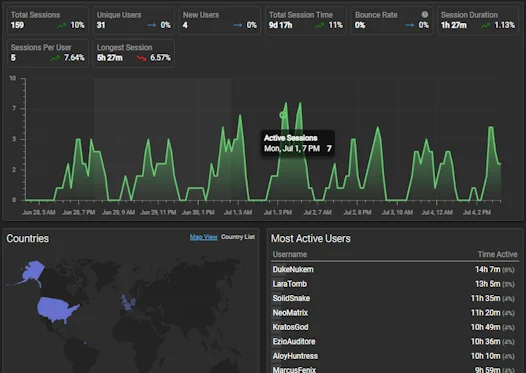Screen dimensions: 526x373
Task: Click the 14h 7m time value
Action: 487,269
